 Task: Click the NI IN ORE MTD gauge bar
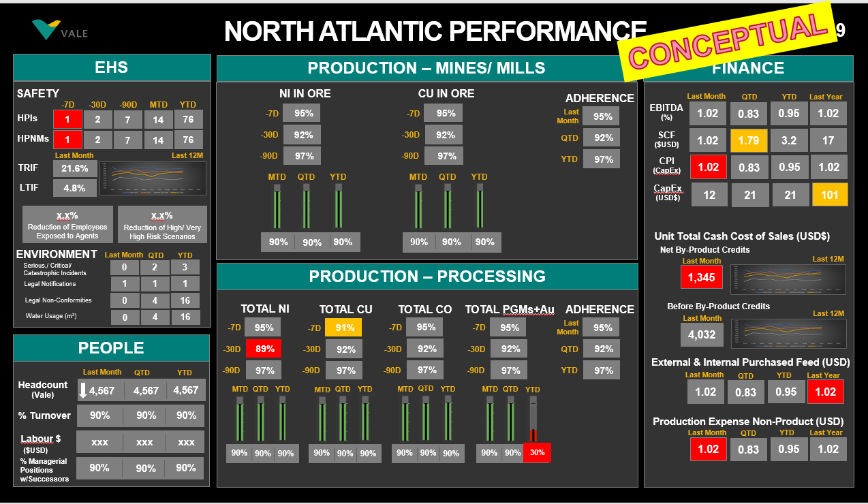[277, 208]
